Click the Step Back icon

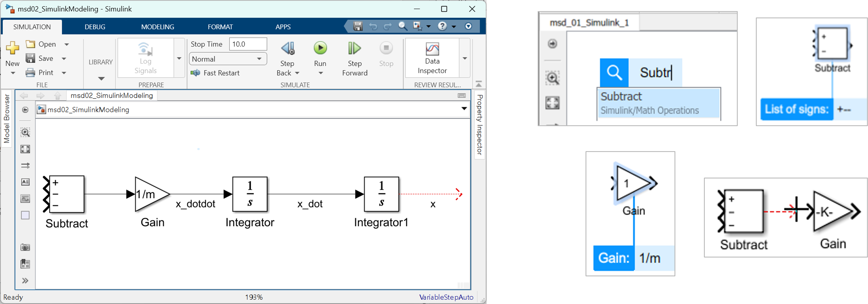tap(287, 49)
